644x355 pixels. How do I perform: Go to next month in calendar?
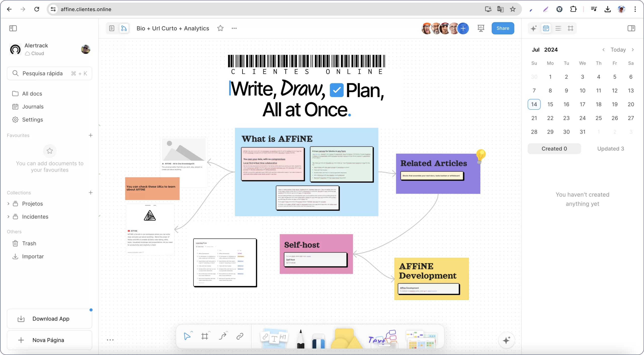(633, 50)
